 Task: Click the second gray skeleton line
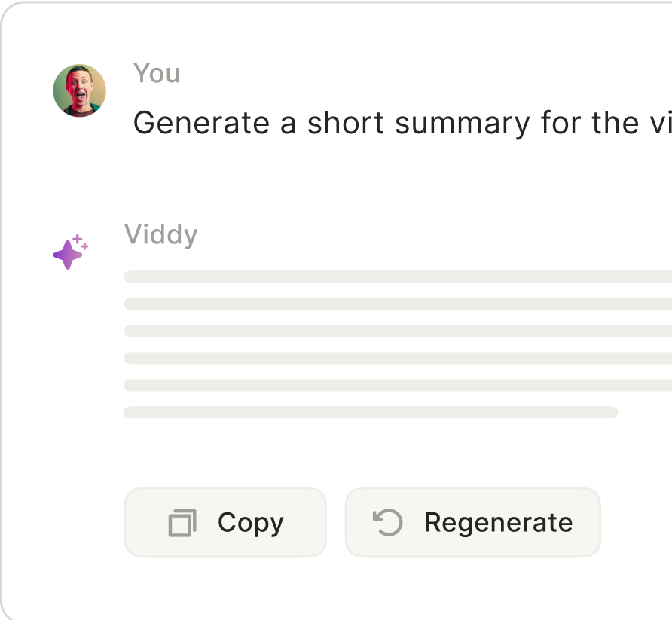(392, 304)
